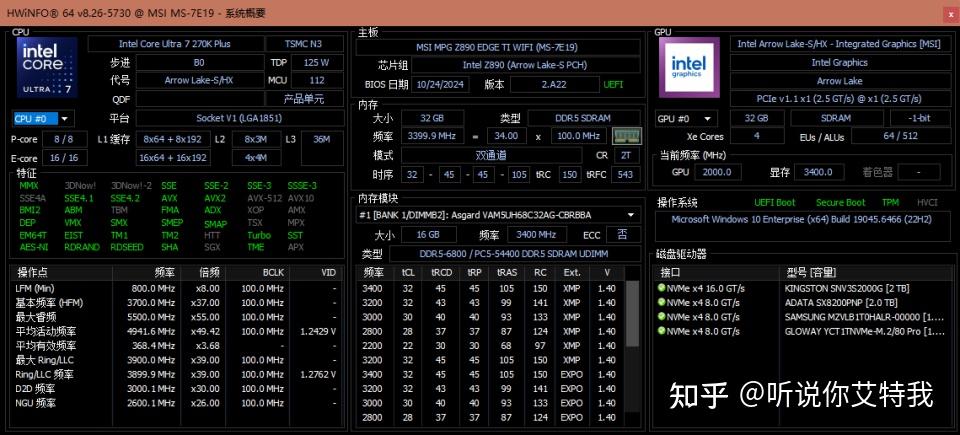Click the DDR5 SDRAM memory type field
This screenshot has height=435, width=960.
584,118
